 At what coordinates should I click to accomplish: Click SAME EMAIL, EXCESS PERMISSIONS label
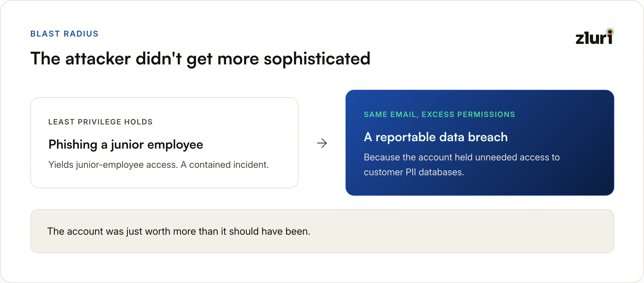tap(439, 115)
